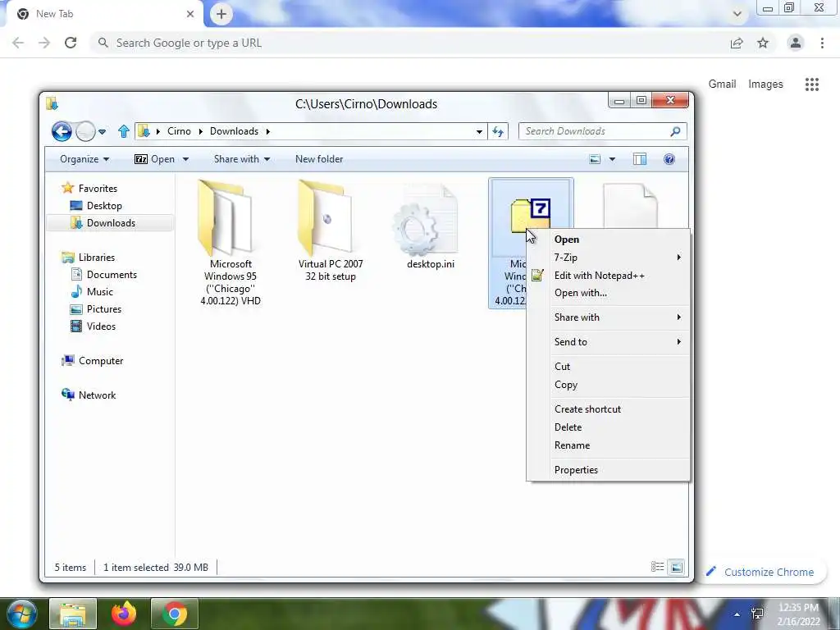Click the Explorer Back arrow button
Image resolution: width=840 pixels, height=630 pixels.
pos(62,131)
